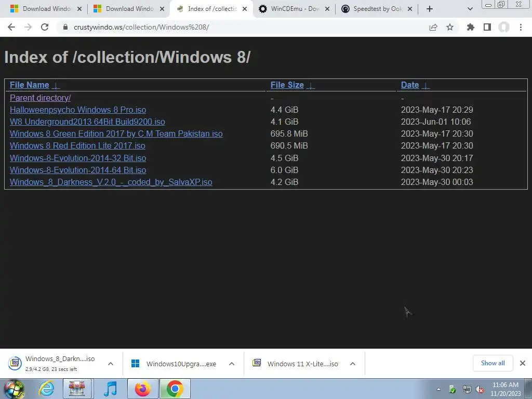Image resolution: width=532 pixels, height=399 pixels.
Task: Open the Windows Start button
Action: tap(14, 389)
